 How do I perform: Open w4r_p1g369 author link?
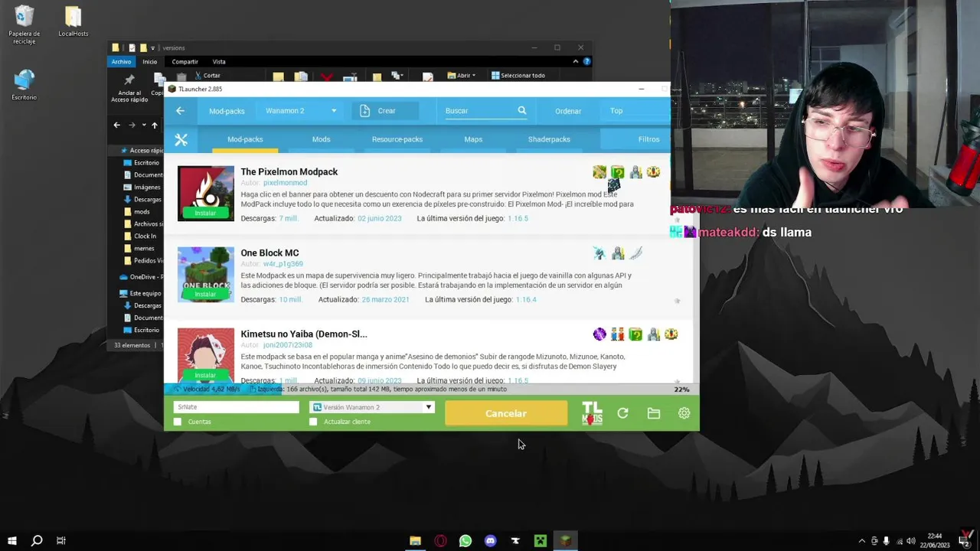[283, 264]
